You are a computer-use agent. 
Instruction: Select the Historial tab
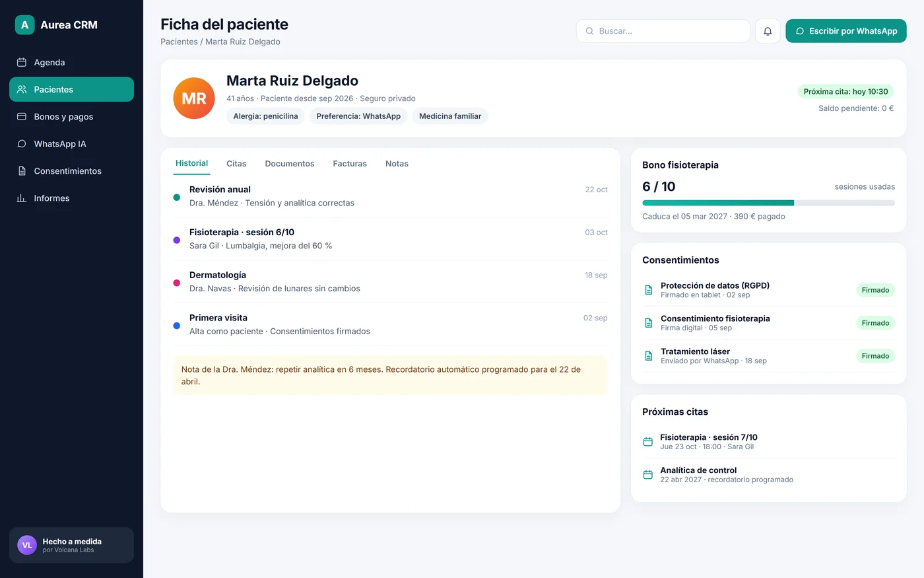(x=191, y=163)
